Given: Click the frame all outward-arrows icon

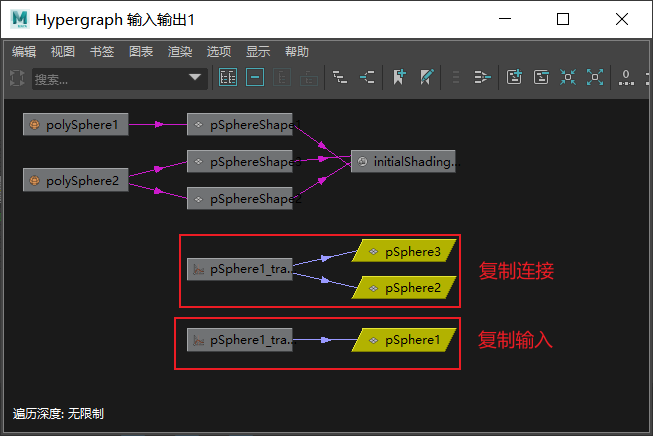Looking at the screenshot, I should (595, 77).
